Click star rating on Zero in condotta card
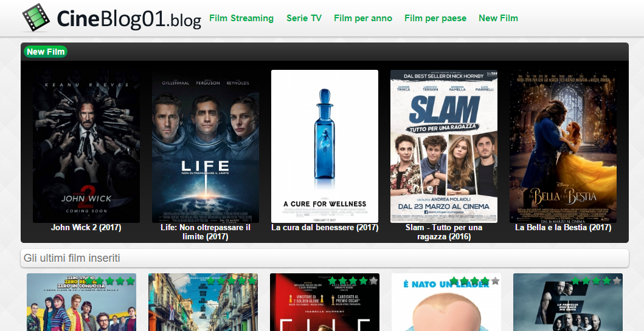The height and width of the screenshot is (331, 644). click(x=110, y=281)
